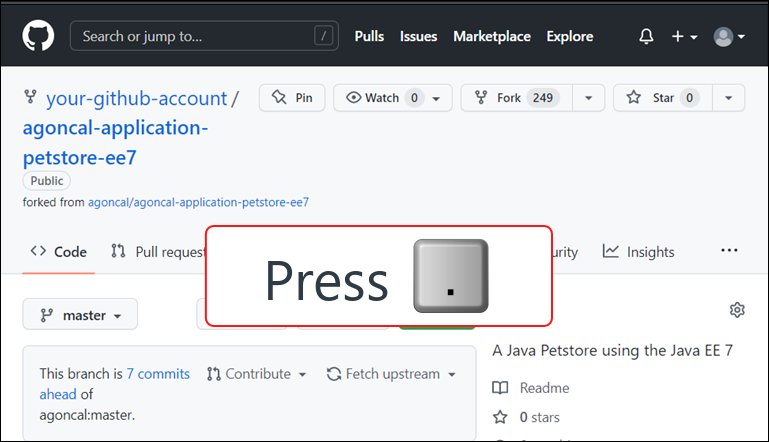Viewport: 769px width, 442px height.
Task: Open the master branch selector
Action: 80,315
